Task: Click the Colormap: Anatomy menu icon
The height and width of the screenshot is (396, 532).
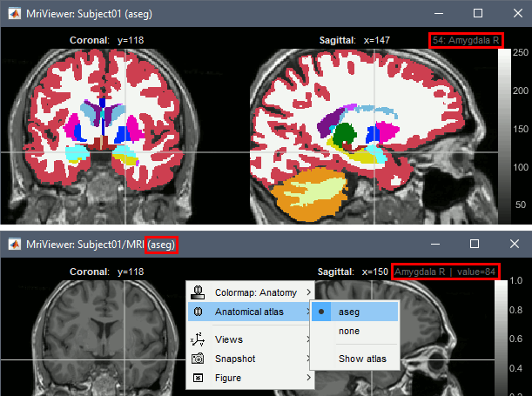Action: 199,292
